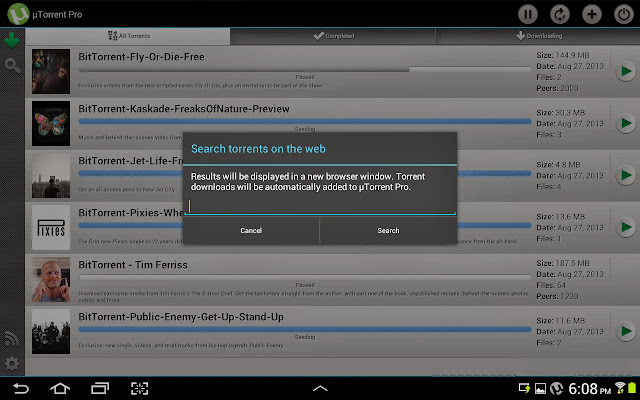Expand the bottom bar up-arrow handle
Screen dimensions: 640x400
tap(320, 388)
